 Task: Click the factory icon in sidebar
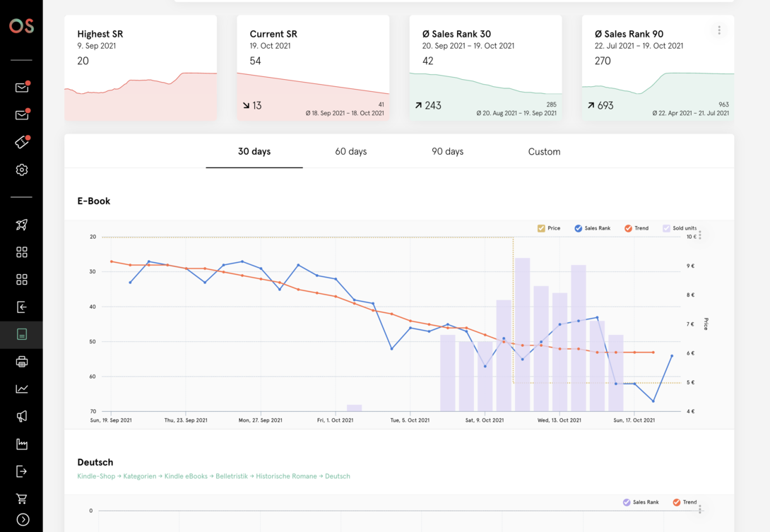pos(22,444)
